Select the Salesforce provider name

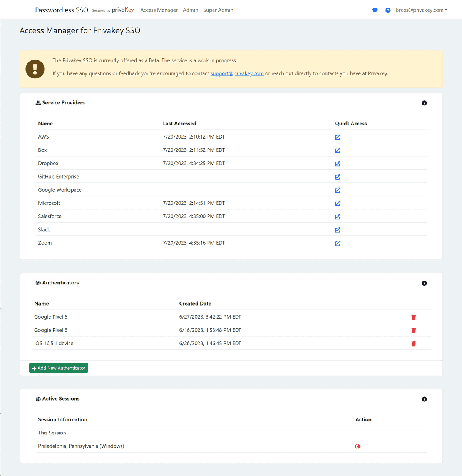50,216
